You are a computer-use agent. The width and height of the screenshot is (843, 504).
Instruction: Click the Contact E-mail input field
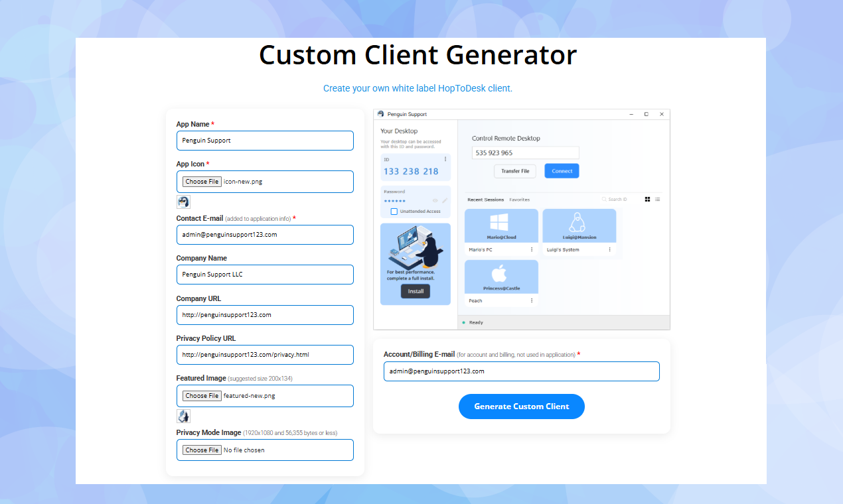tap(265, 235)
